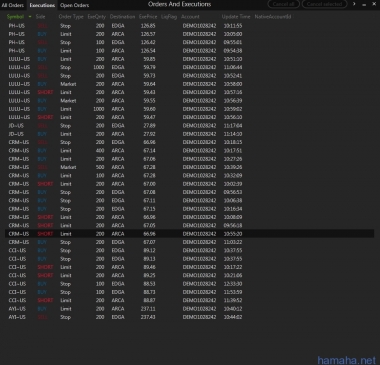This screenshot has width=380, height=365.
Task: Click SHORT in the CCI-US 89.46 row
Action: (45, 267)
